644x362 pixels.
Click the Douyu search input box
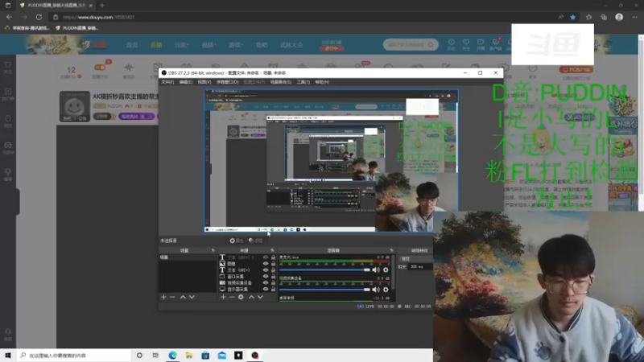pos(411,44)
